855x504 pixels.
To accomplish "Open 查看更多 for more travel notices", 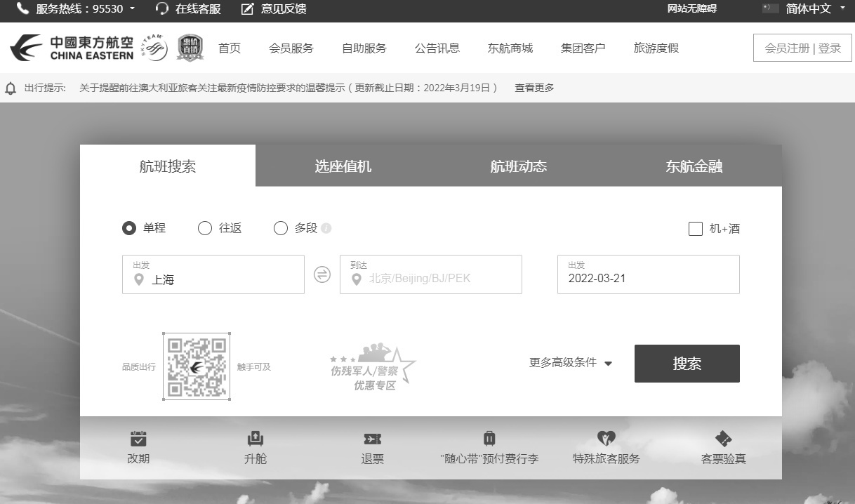I will click(x=533, y=88).
